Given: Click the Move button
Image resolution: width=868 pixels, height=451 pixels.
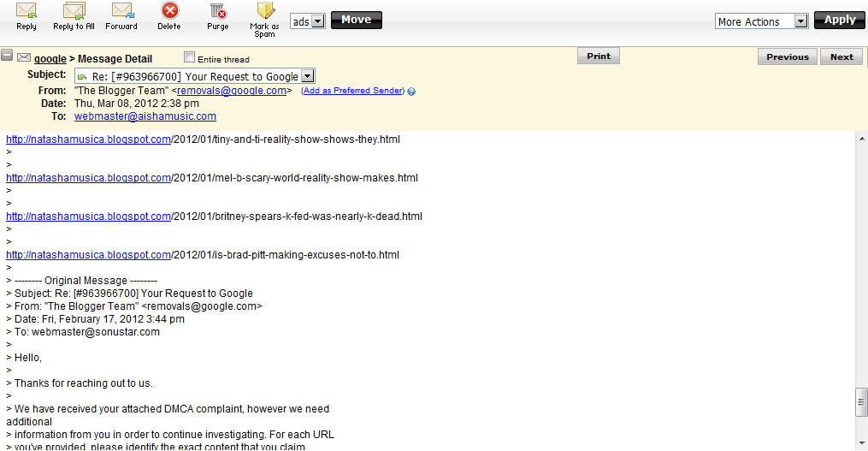Looking at the screenshot, I should pos(357,20).
